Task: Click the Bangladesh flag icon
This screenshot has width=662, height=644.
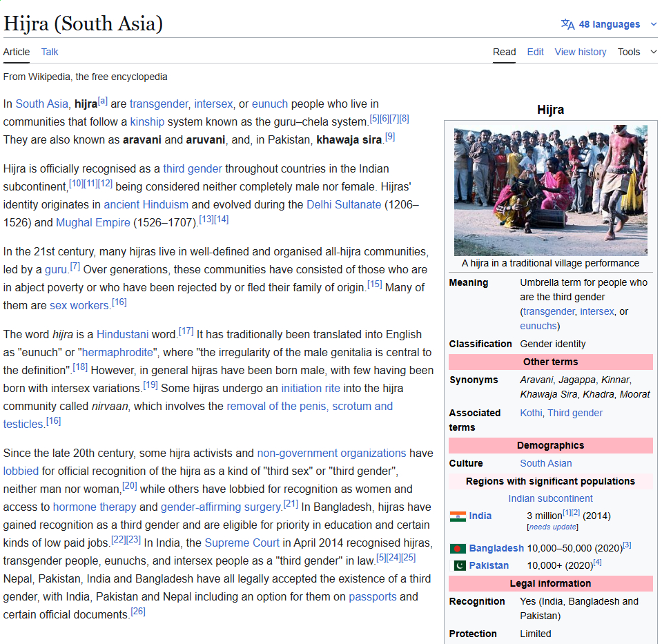Action: (x=458, y=549)
